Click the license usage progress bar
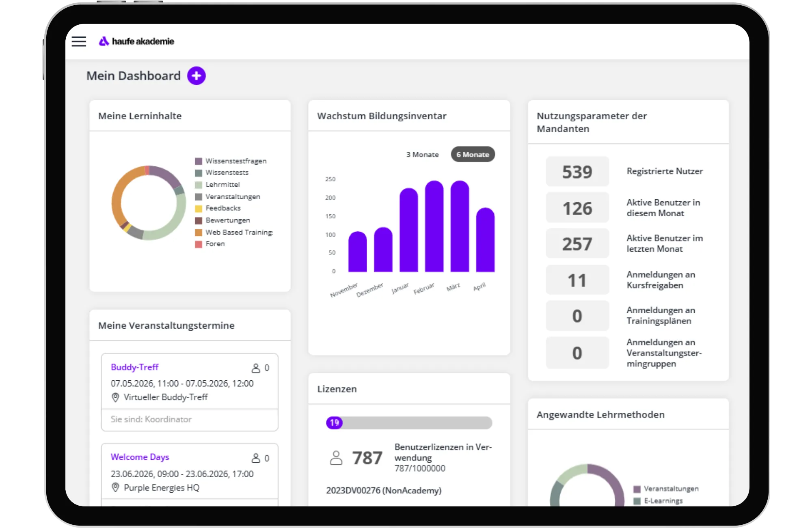The image size is (812, 528). pyautogui.click(x=409, y=423)
